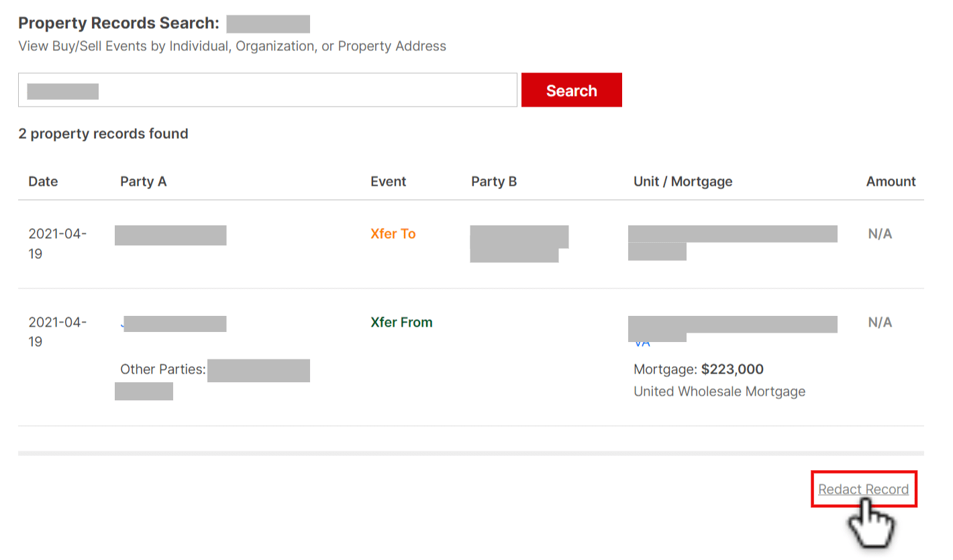Click the United Wholesale Mortgage lender text
This screenshot has height=560, width=953.
719,391
